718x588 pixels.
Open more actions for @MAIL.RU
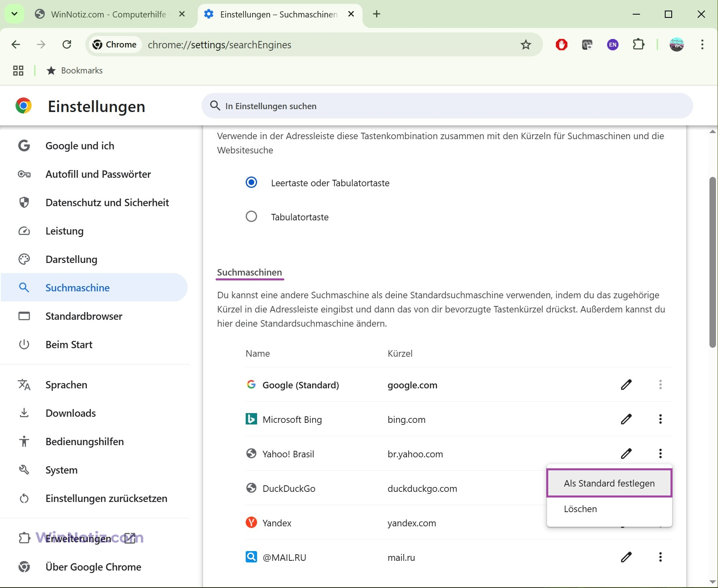click(x=660, y=557)
